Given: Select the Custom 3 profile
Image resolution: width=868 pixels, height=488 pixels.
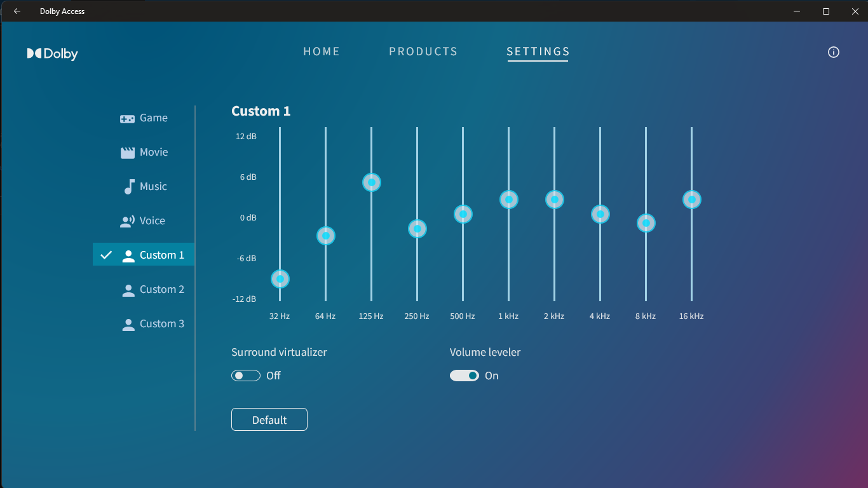Looking at the screenshot, I should pyautogui.click(x=144, y=323).
